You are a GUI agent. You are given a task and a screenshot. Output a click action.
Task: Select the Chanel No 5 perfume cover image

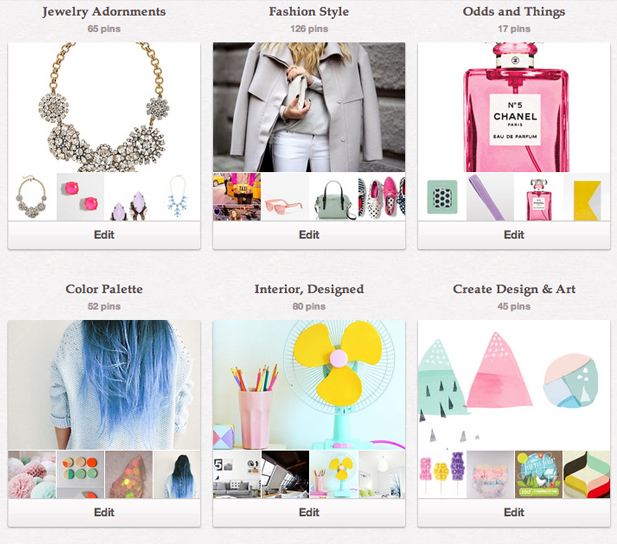(x=514, y=107)
